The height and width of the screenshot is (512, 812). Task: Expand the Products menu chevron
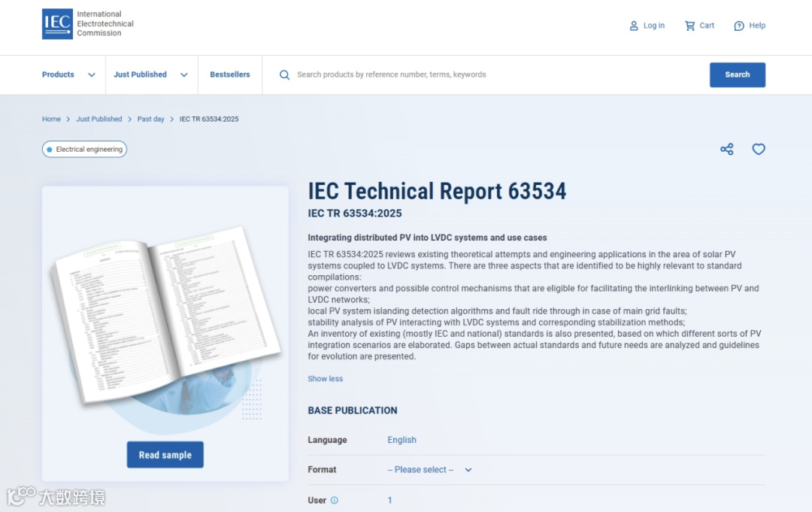pyautogui.click(x=92, y=74)
